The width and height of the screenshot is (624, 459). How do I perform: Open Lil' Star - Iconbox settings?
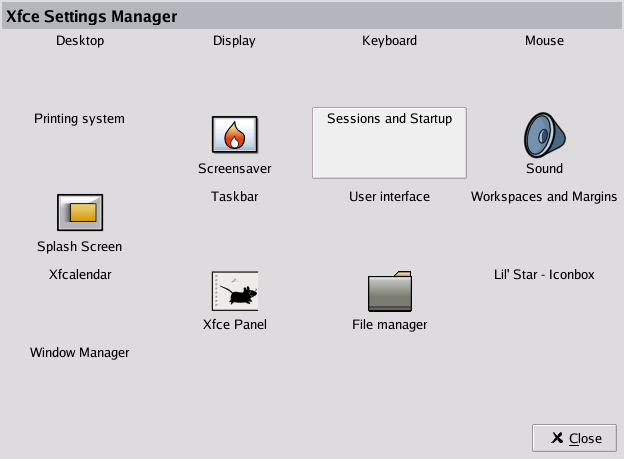coord(544,275)
